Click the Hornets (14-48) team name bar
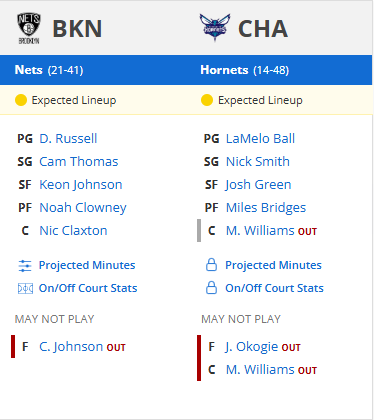Image resolution: width=374 pixels, height=420 pixels. [x=245, y=70]
